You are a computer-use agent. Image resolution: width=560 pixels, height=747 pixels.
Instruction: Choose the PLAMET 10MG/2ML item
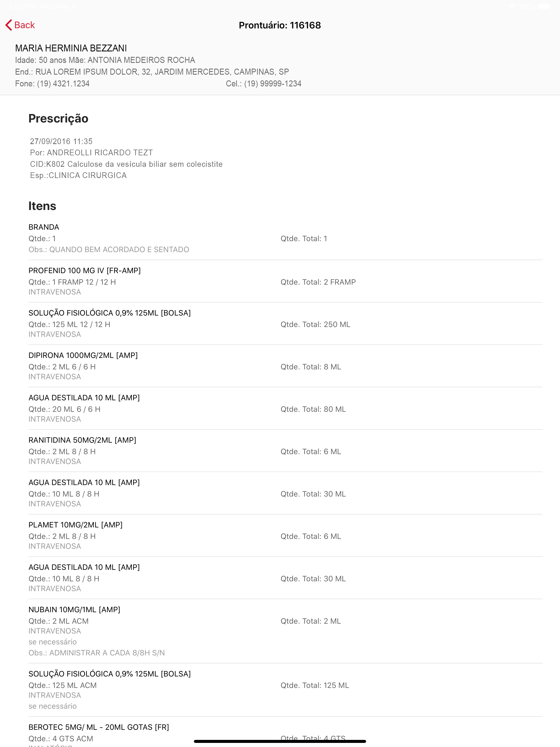click(285, 536)
